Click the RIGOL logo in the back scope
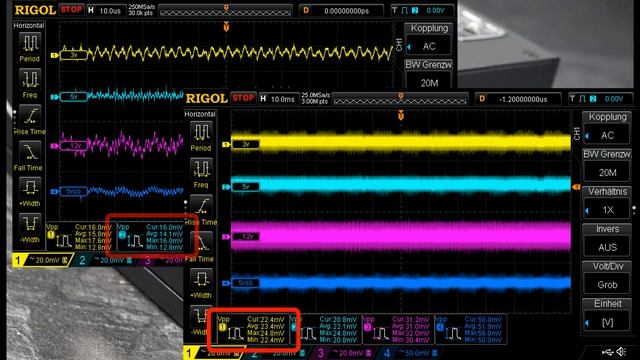 pyautogui.click(x=35, y=10)
